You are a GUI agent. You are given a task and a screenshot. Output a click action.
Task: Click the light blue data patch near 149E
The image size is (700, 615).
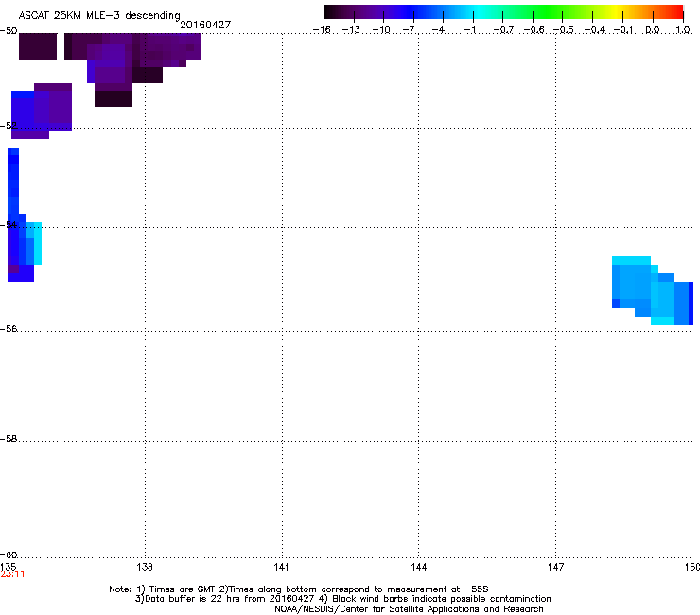(653, 290)
